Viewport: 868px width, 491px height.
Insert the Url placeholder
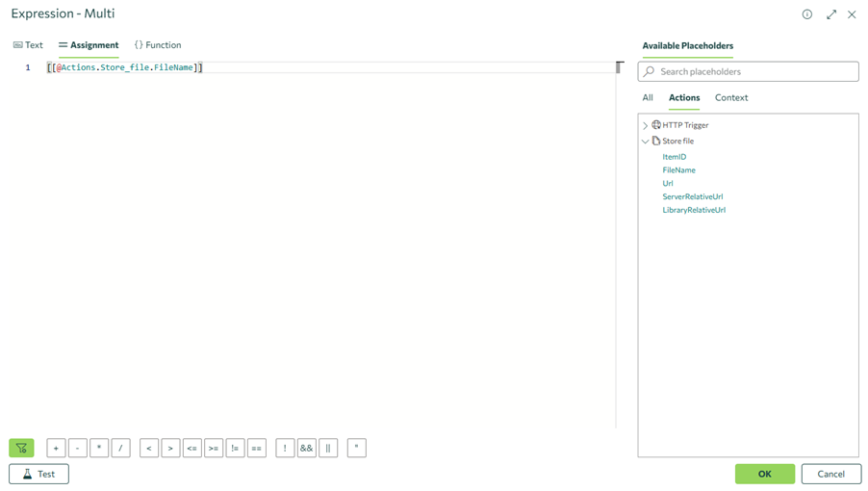coord(668,183)
